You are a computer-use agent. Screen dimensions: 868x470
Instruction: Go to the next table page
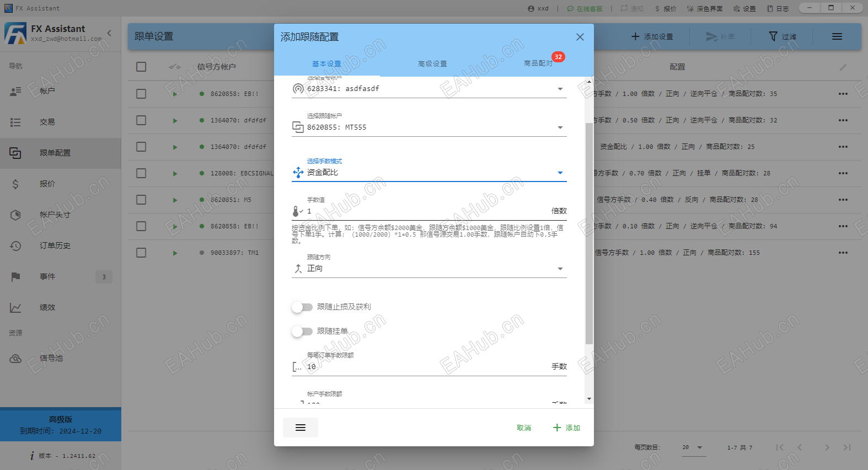[x=827, y=447]
